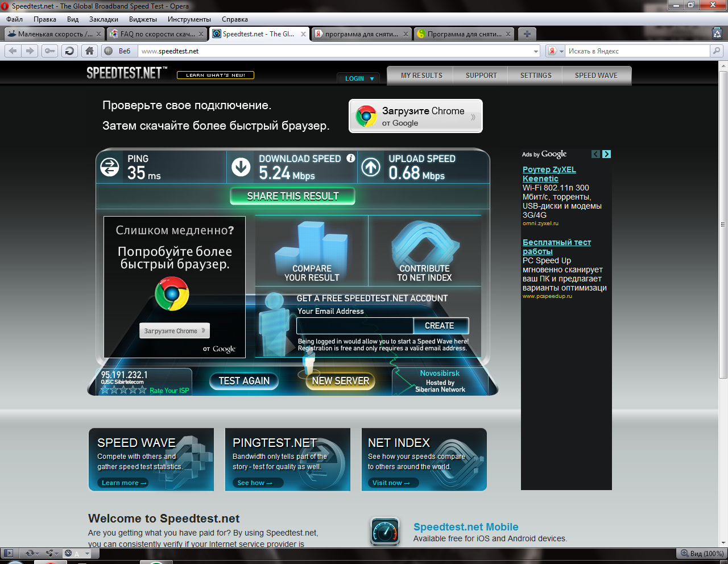The height and width of the screenshot is (564, 728).
Task: Click CONTRIBUTE TO NET INDEX
Action: (x=425, y=251)
